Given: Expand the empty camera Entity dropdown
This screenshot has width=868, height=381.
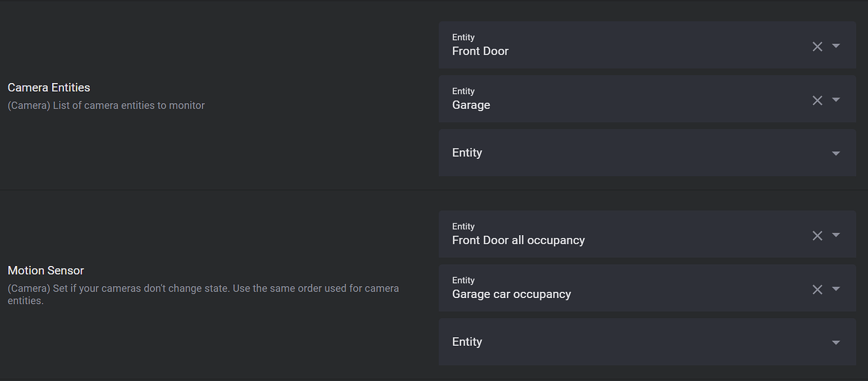Looking at the screenshot, I should [x=836, y=153].
